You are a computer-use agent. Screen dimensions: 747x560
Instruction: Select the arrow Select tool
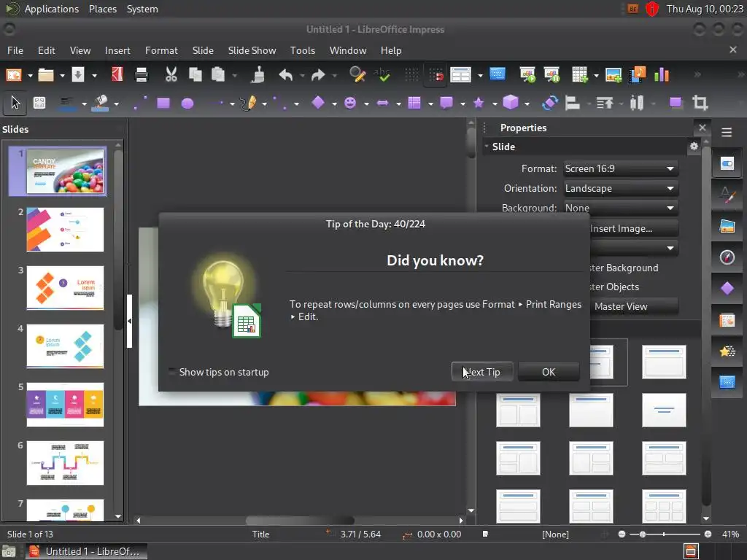click(x=15, y=103)
